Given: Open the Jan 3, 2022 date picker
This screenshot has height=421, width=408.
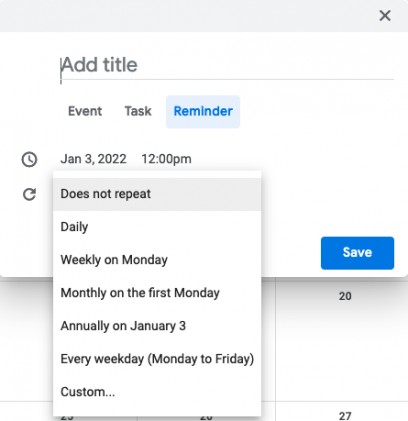Looking at the screenshot, I should point(93,159).
